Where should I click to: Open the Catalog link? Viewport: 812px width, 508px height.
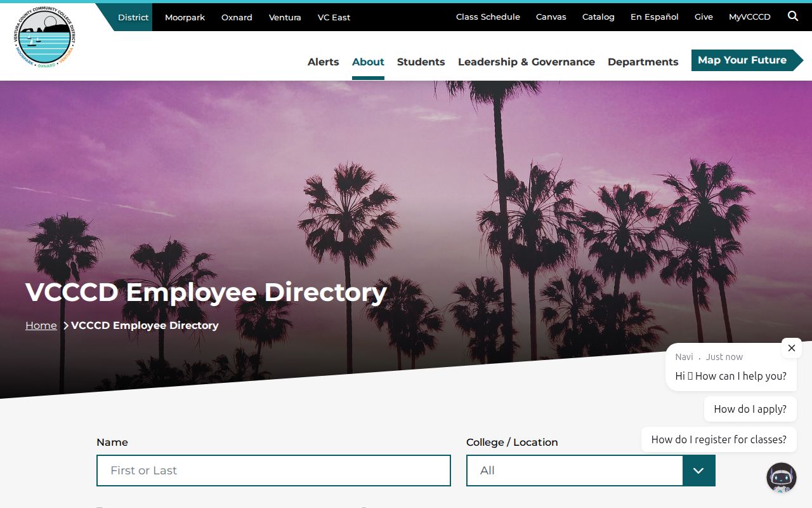click(598, 17)
